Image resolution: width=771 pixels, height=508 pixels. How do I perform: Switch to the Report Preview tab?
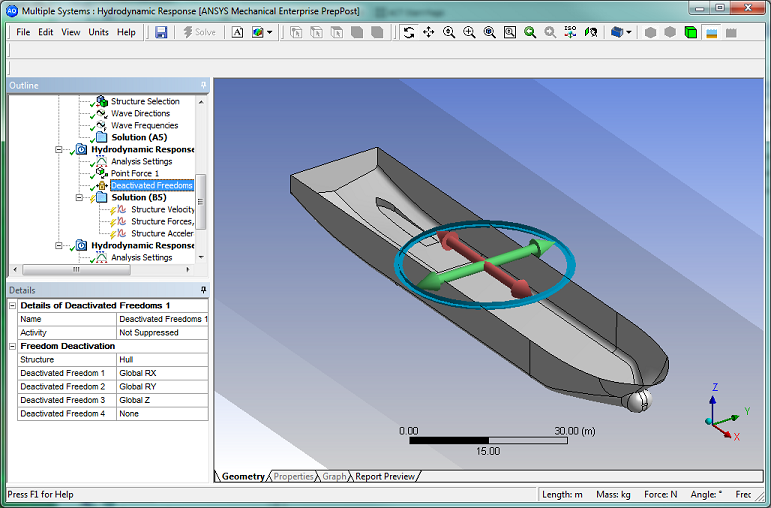[x=384, y=477]
